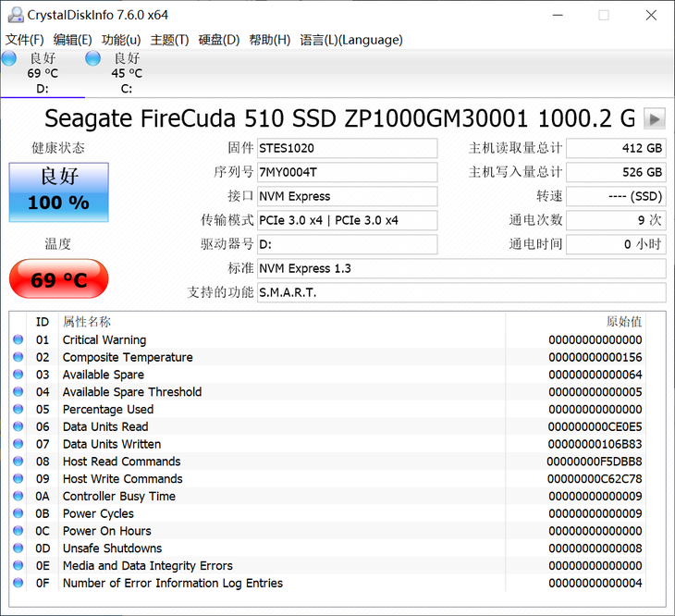Click raw value 000000000CE0E5
675x616 pixels.
[595, 427]
